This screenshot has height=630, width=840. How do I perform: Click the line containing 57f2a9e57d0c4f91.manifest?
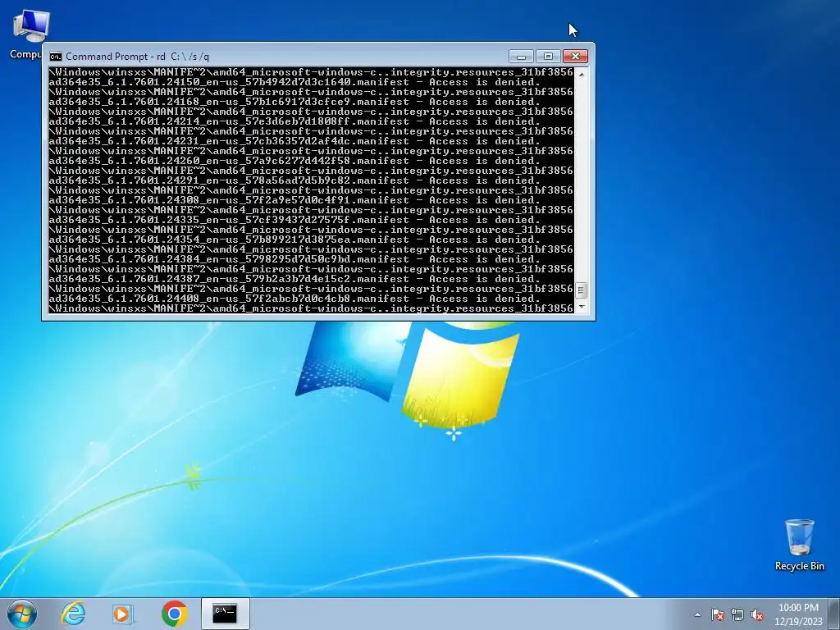coord(294,200)
